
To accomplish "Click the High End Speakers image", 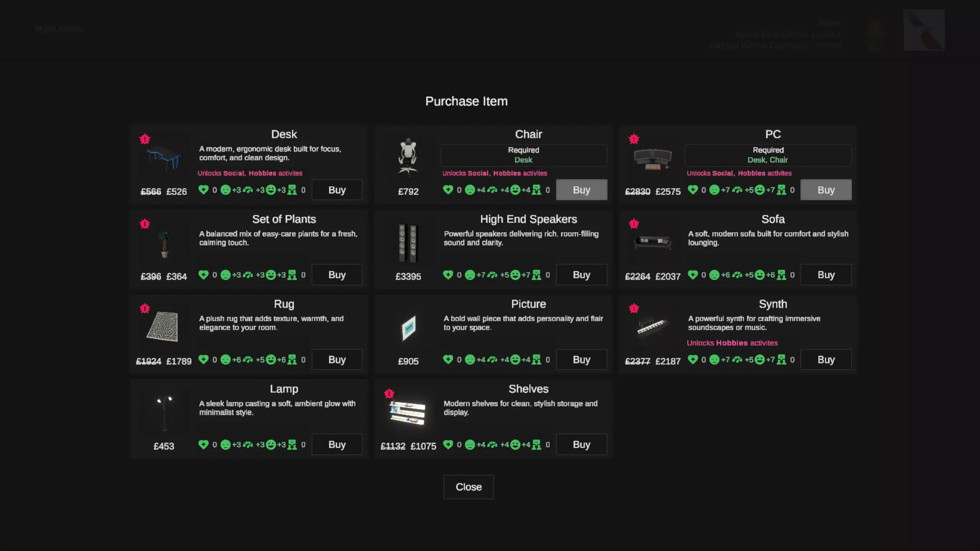I will [408, 243].
